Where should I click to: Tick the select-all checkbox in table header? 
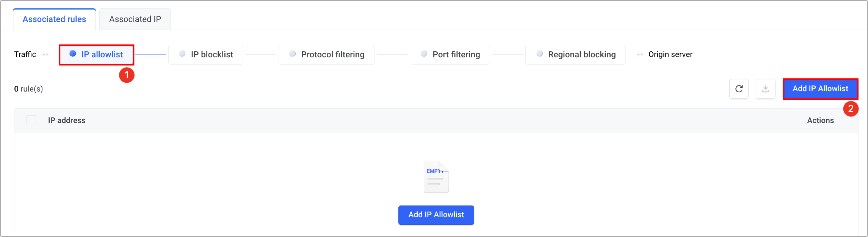tap(31, 120)
